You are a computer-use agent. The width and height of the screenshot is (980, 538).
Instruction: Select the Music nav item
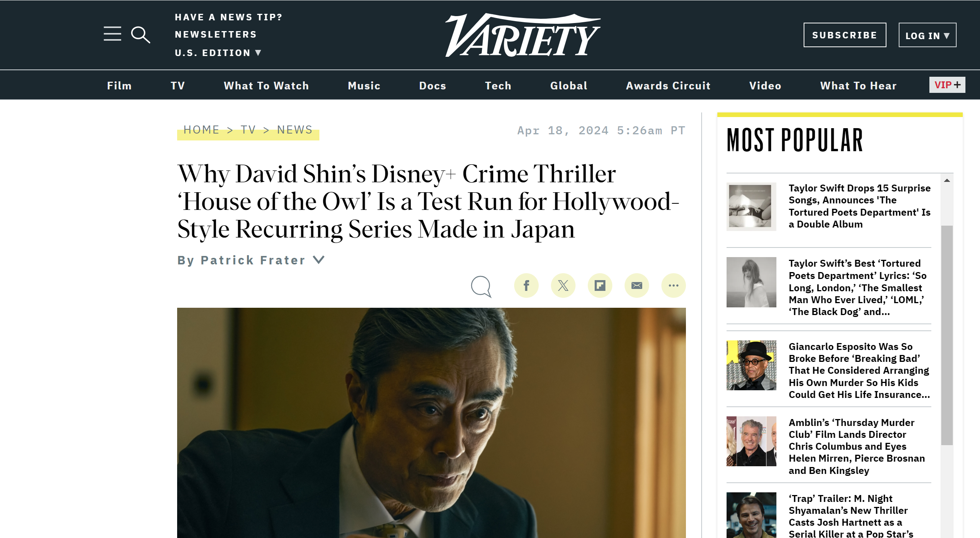(364, 86)
